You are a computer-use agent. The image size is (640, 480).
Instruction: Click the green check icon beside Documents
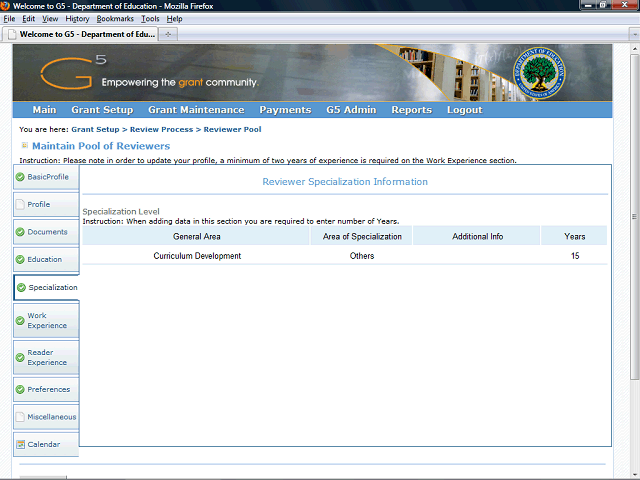coord(21,232)
